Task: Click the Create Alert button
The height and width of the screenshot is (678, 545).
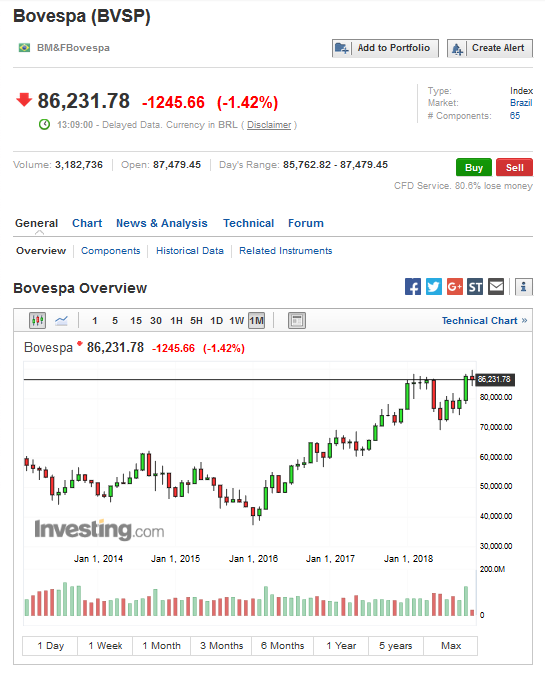Action: (x=490, y=48)
